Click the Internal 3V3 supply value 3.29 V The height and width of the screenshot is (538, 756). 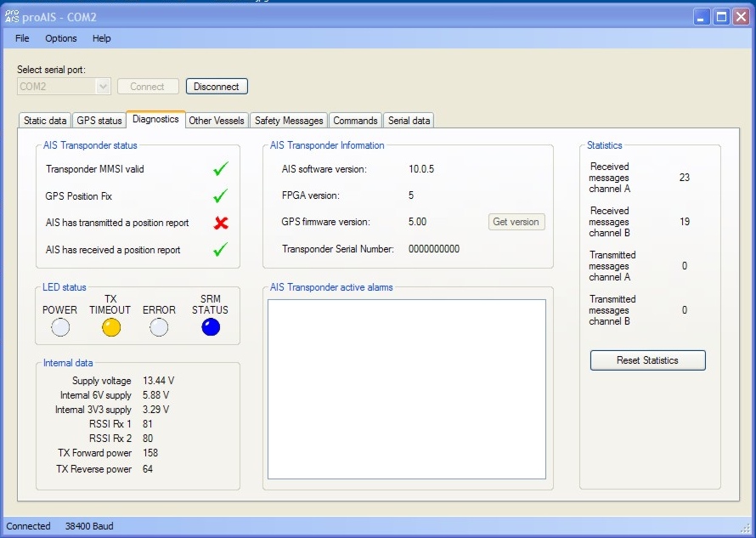point(155,410)
